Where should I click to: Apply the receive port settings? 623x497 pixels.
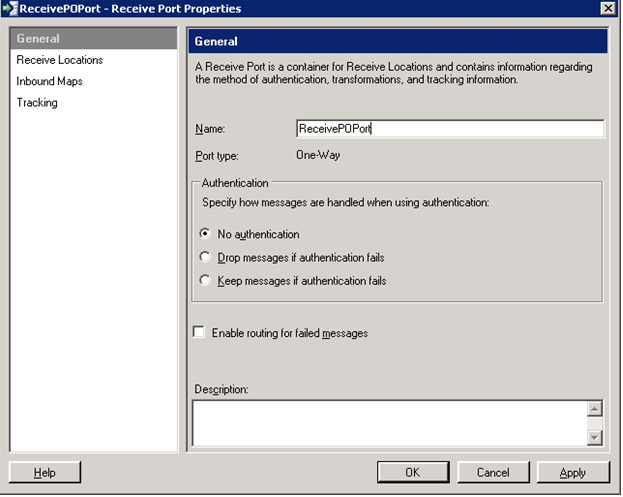coord(573,472)
